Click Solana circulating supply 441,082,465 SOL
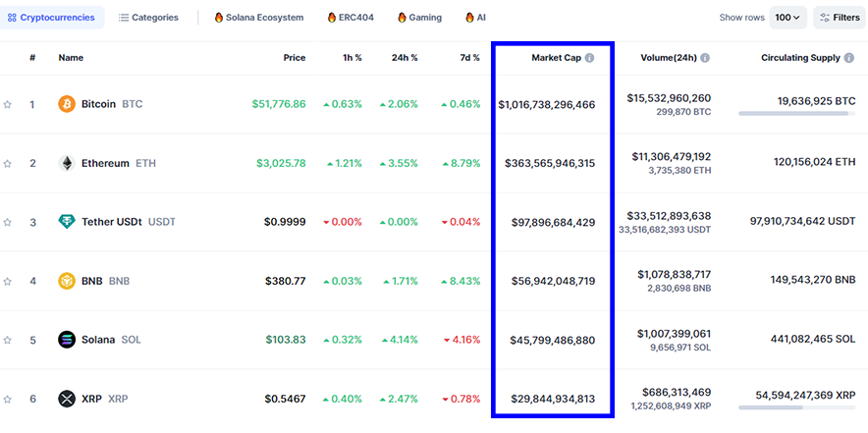 pyautogui.click(x=813, y=339)
